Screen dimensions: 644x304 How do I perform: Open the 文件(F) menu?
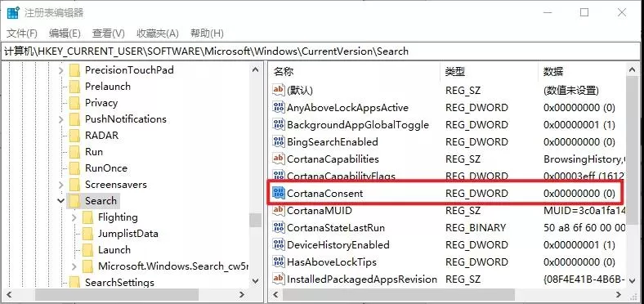pyautogui.click(x=22, y=34)
